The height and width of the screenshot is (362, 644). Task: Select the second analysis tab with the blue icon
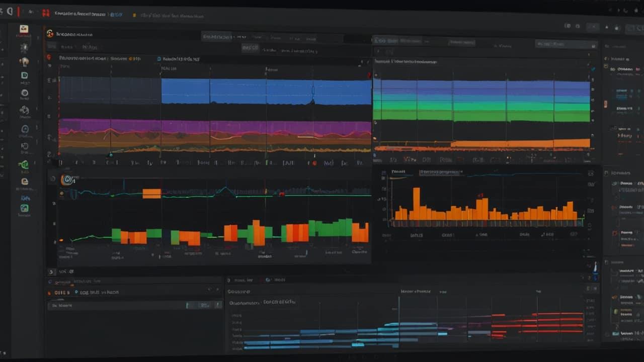click(160, 58)
